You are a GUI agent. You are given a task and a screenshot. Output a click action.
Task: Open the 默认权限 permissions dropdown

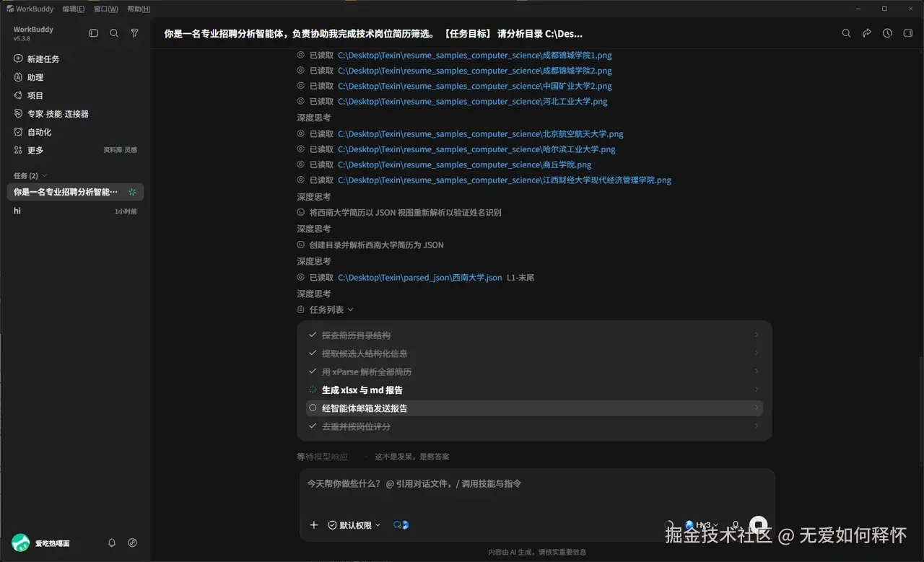(x=354, y=525)
